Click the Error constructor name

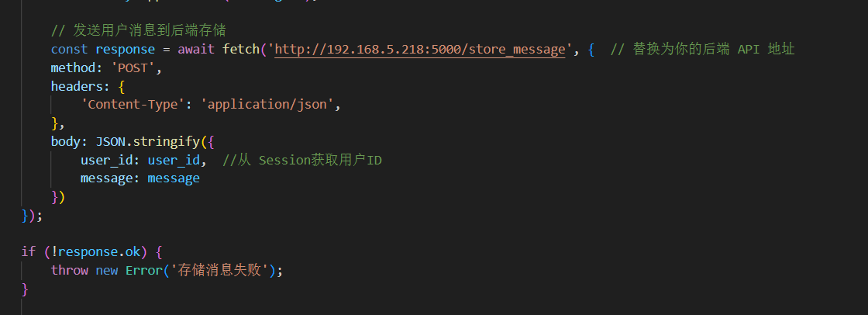pos(143,271)
